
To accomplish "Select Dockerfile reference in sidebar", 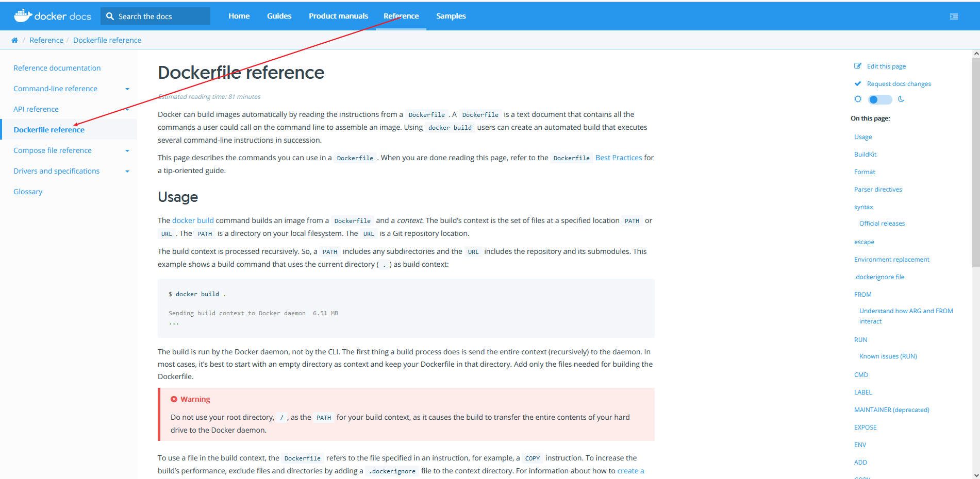I will point(49,130).
